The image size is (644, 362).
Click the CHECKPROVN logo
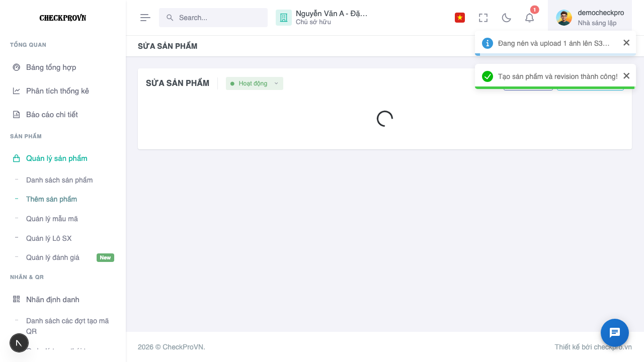(63, 18)
